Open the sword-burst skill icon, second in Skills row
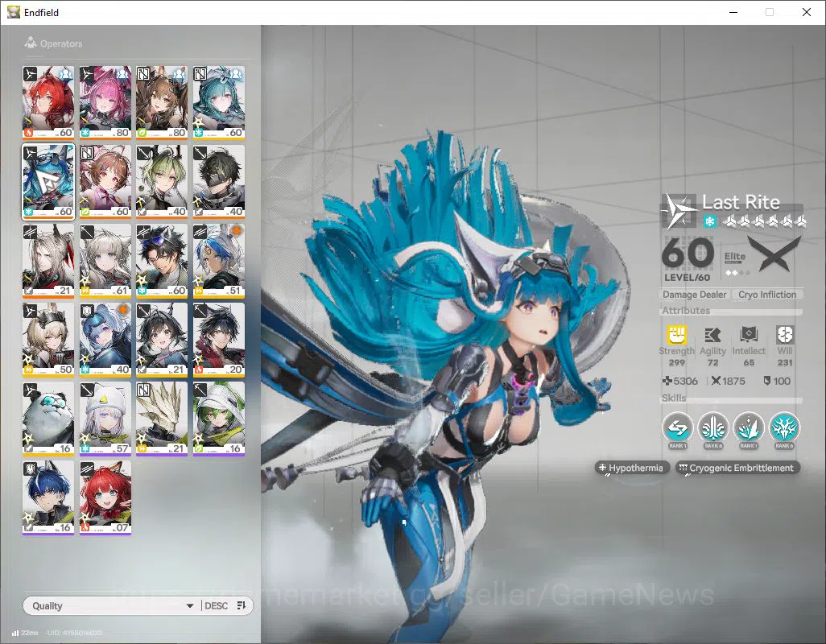 pyautogui.click(x=713, y=428)
